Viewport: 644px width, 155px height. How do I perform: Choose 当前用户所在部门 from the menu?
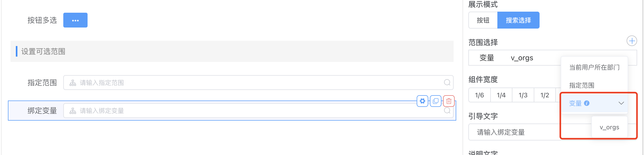click(x=594, y=67)
